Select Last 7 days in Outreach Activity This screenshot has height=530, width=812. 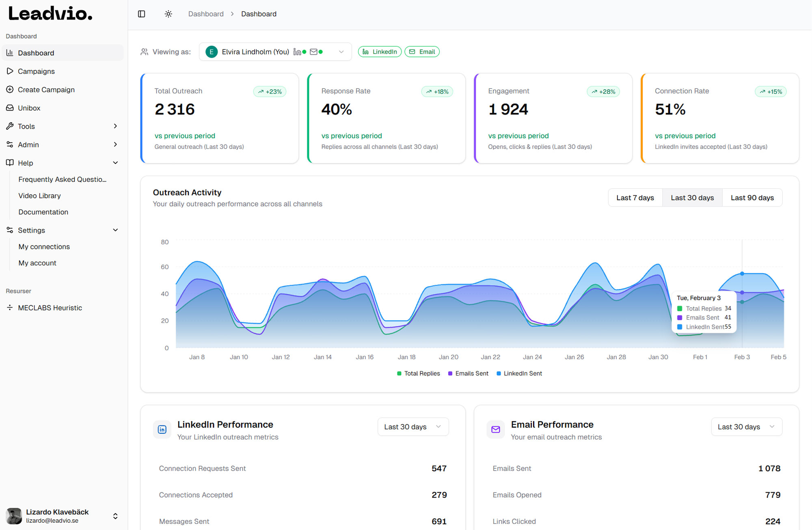(x=635, y=198)
